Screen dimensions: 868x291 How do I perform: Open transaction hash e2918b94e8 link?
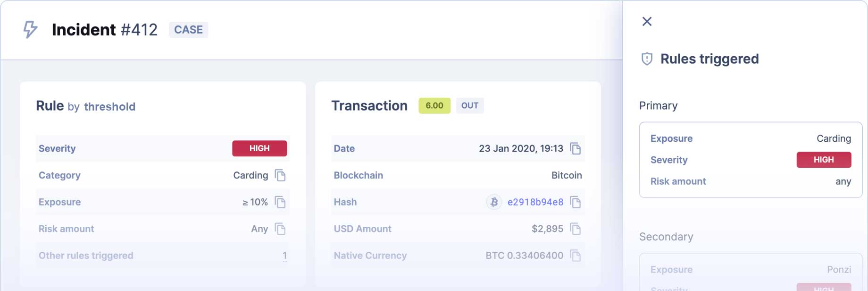[x=535, y=202]
